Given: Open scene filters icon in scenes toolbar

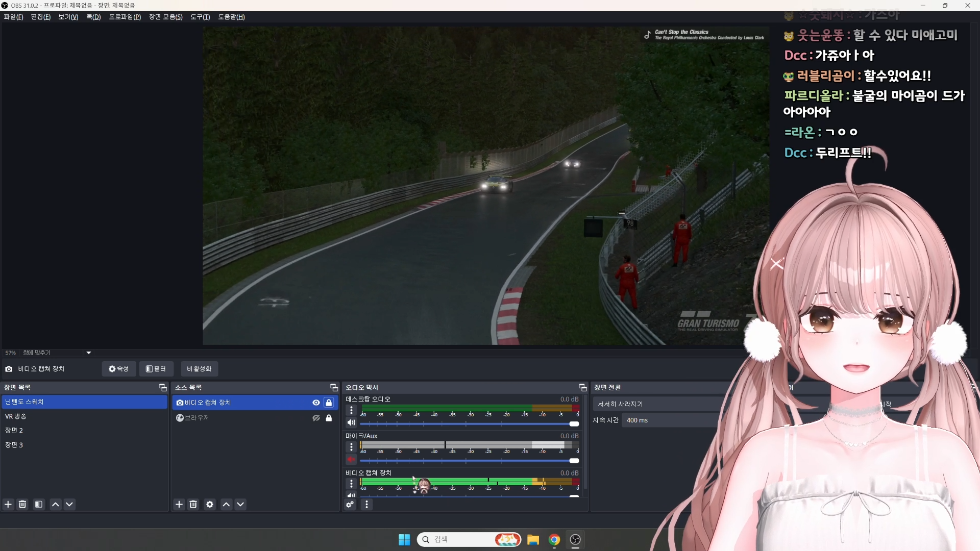Looking at the screenshot, I should tap(39, 504).
